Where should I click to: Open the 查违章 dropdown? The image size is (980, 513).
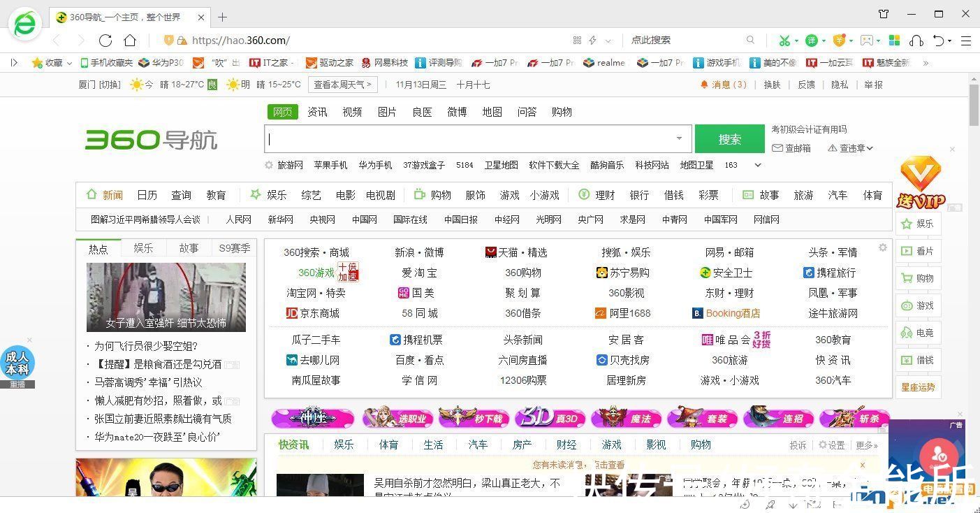[851, 148]
